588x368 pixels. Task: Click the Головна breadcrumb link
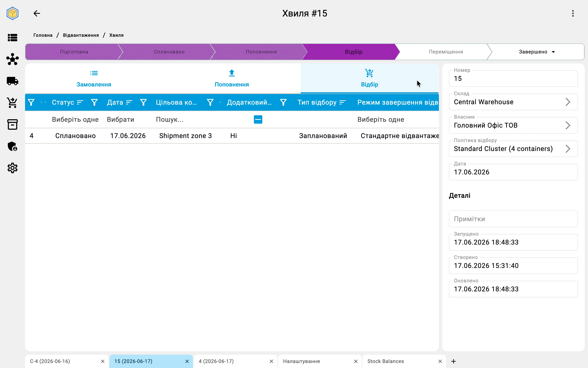tap(43, 35)
